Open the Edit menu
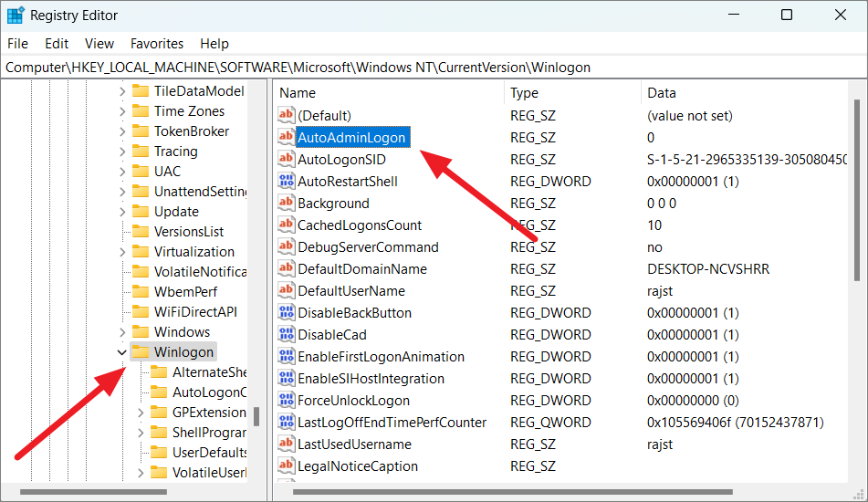This screenshot has width=868, height=502. [x=57, y=43]
